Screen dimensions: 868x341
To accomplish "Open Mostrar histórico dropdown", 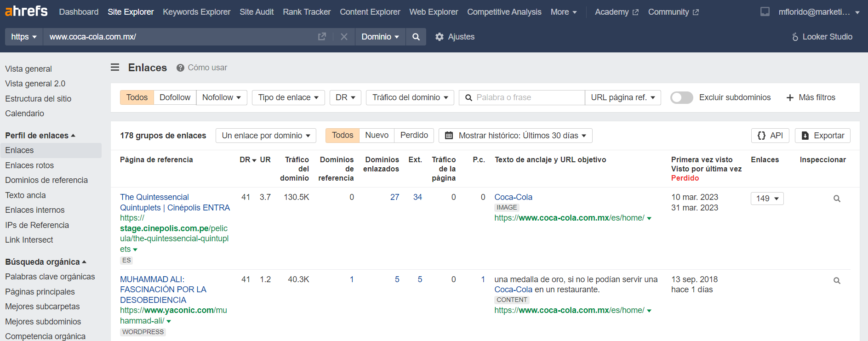I will 515,136.
